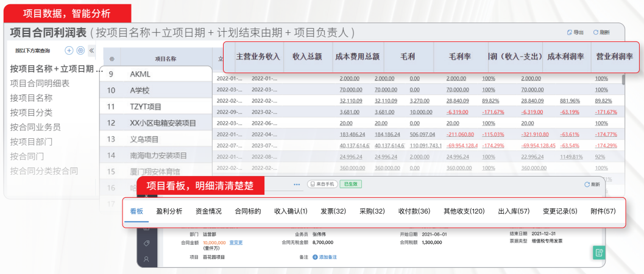Viewport: 644px width, 274px height.
Task: Click the green edit note icon at bottom right
Action: coord(599,253)
